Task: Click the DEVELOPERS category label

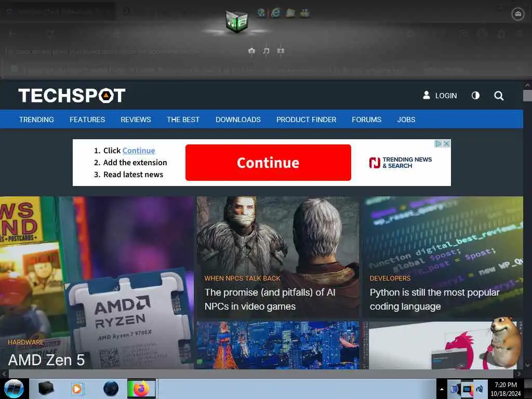Action: [390, 278]
